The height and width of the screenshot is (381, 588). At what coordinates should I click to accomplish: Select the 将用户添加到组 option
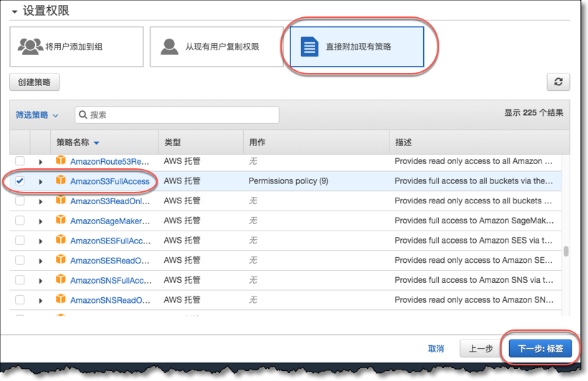click(x=77, y=47)
